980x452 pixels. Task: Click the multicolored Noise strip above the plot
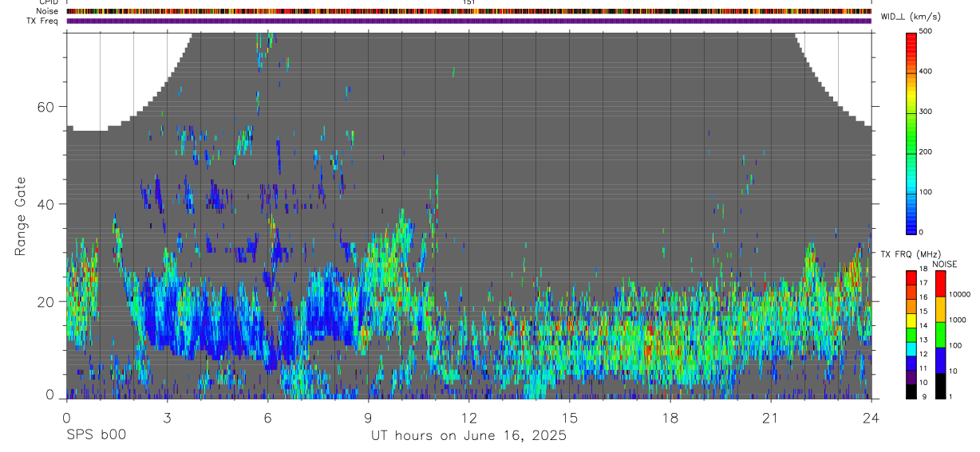click(x=468, y=11)
